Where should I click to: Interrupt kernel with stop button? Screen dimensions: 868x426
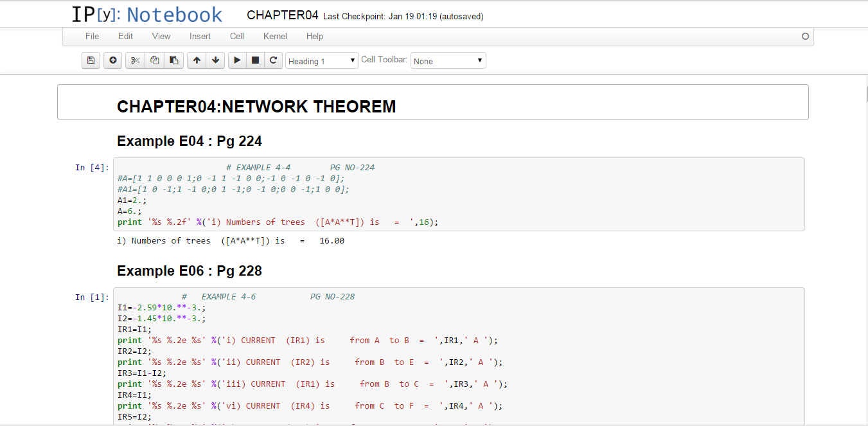click(x=255, y=60)
